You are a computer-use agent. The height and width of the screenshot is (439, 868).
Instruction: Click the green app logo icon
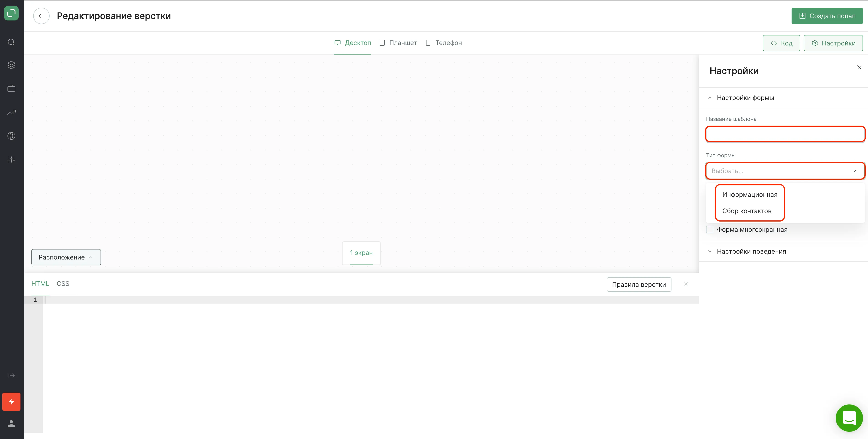tap(11, 13)
